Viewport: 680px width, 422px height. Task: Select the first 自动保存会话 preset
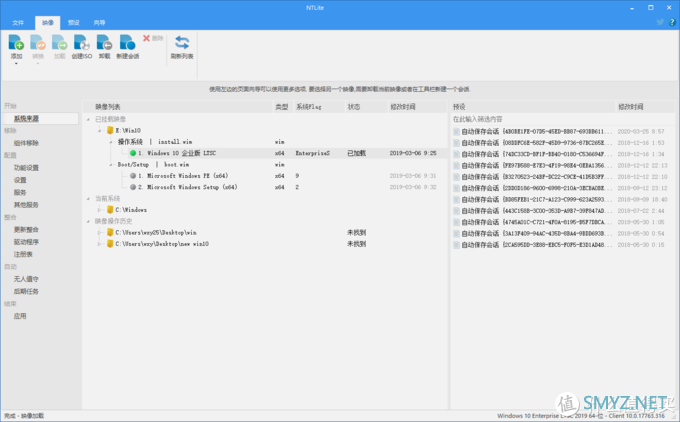point(478,131)
